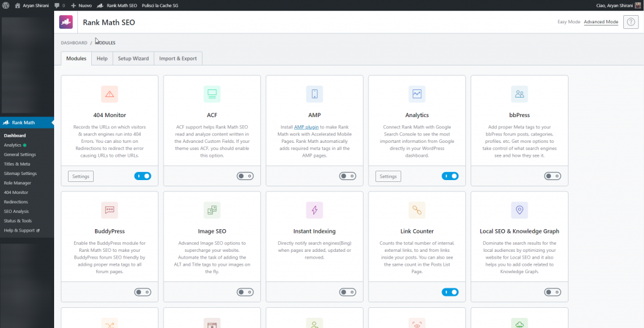Open the Import & Export tab

pos(178,59)
